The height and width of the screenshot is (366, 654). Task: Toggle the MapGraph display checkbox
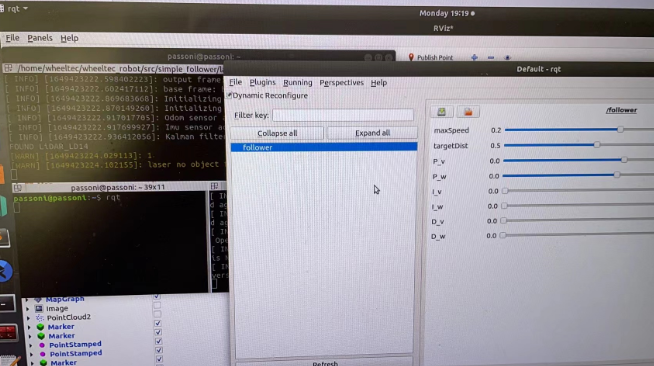156,296
